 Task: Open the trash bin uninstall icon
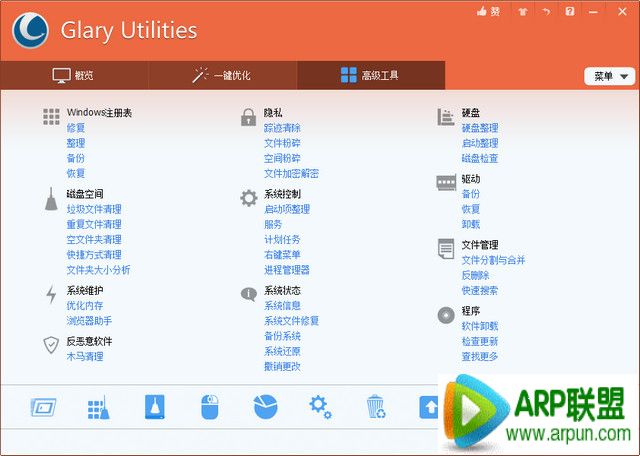point(376,407)
